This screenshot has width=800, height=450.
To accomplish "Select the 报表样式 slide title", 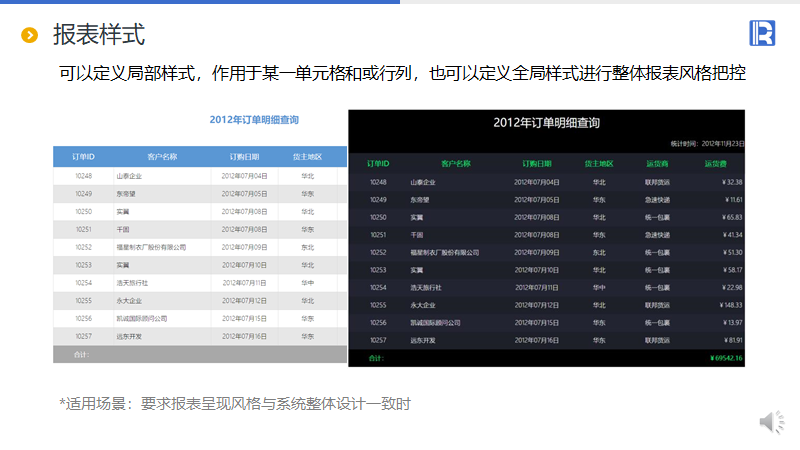I will pyautogui.click(x=99, y=35).
